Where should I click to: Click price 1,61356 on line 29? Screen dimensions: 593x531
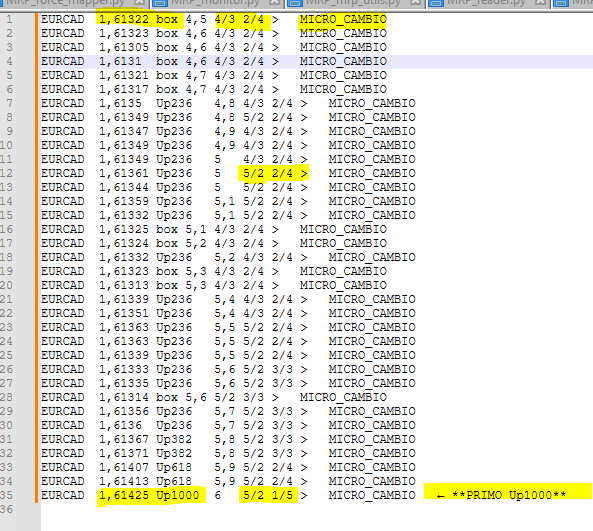[124, 411]
